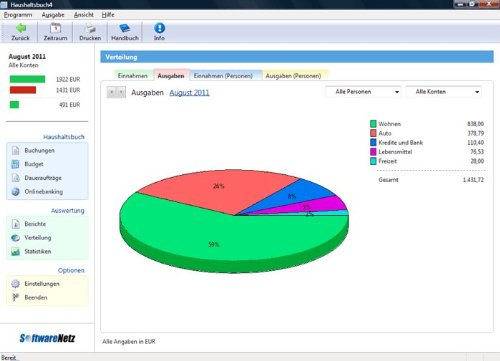
Task: Click the Einstellungen gear icon
Action: (x=16, y=284)
